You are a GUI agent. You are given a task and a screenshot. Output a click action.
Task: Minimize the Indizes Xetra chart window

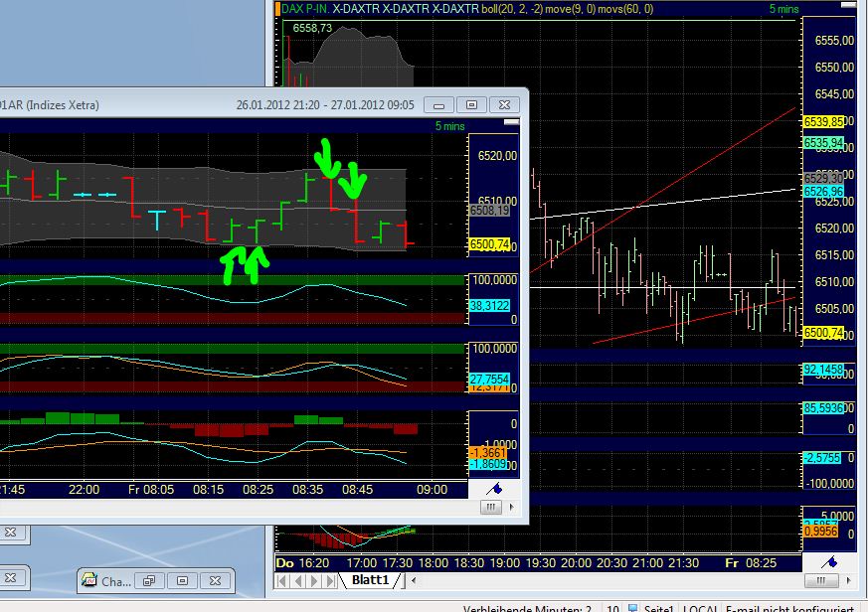tap(439, 105)
